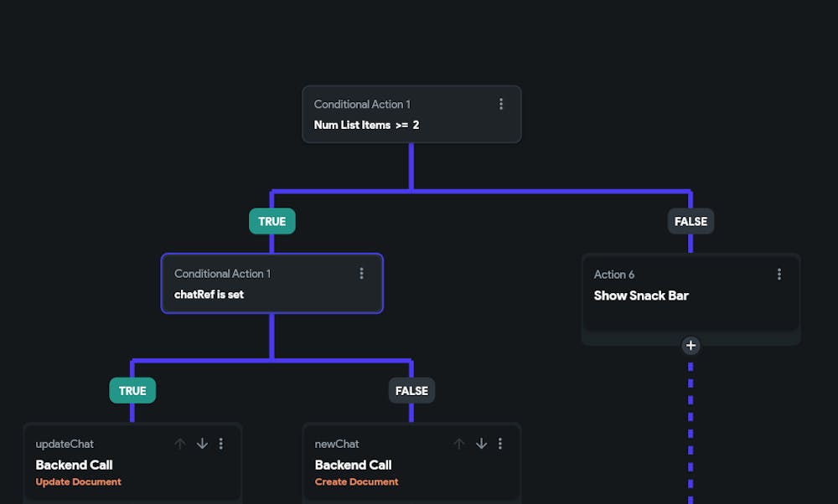
Task: Click the FALSE branch label above Show Snack Bar
Action: point(691,221)
